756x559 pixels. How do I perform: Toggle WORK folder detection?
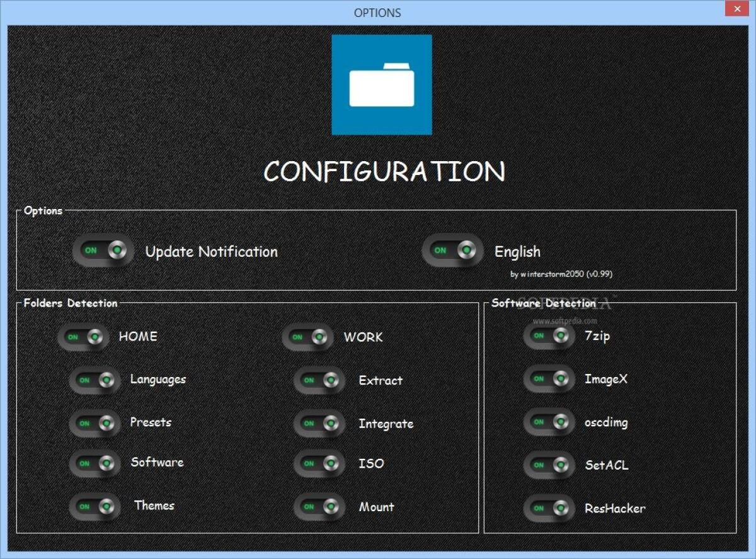(307, 337)
